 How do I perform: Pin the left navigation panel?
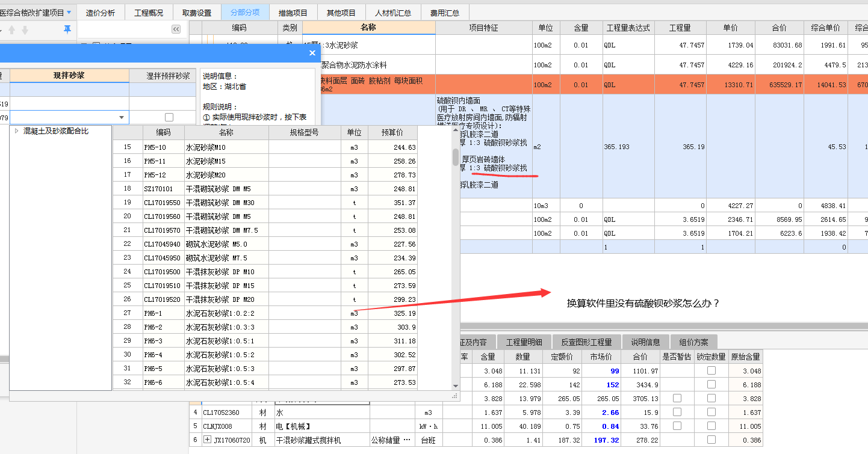pyautogui.click(x=67, y=29)
